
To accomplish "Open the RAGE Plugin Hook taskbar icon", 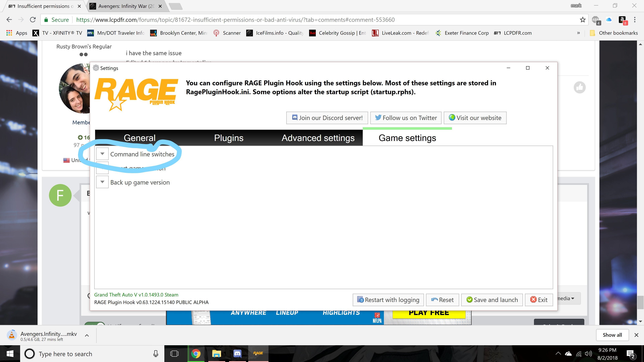I will pyautogui.click(x=258, y=353).
